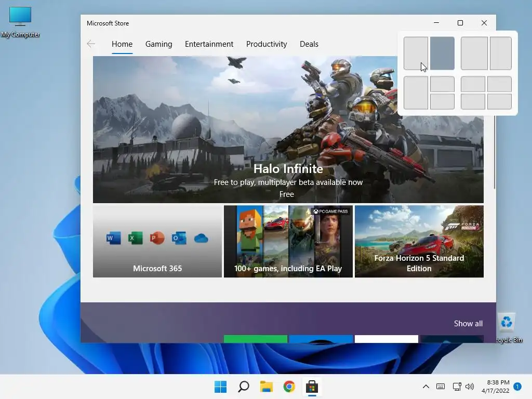Snap window to left half layout zone
This screenshot has width=532, height=399.
tap(416, 54)
